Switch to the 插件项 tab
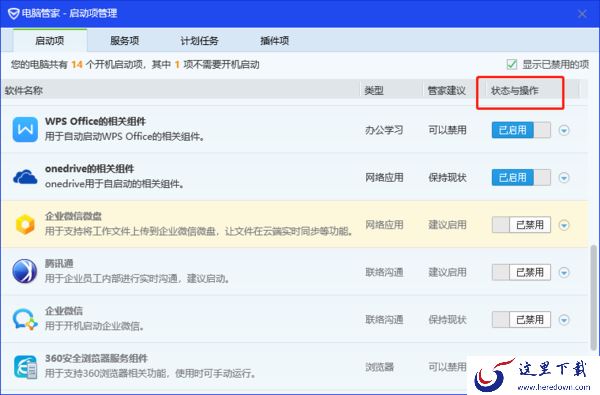Screen dimensions: 600x395 click(274, 41)
